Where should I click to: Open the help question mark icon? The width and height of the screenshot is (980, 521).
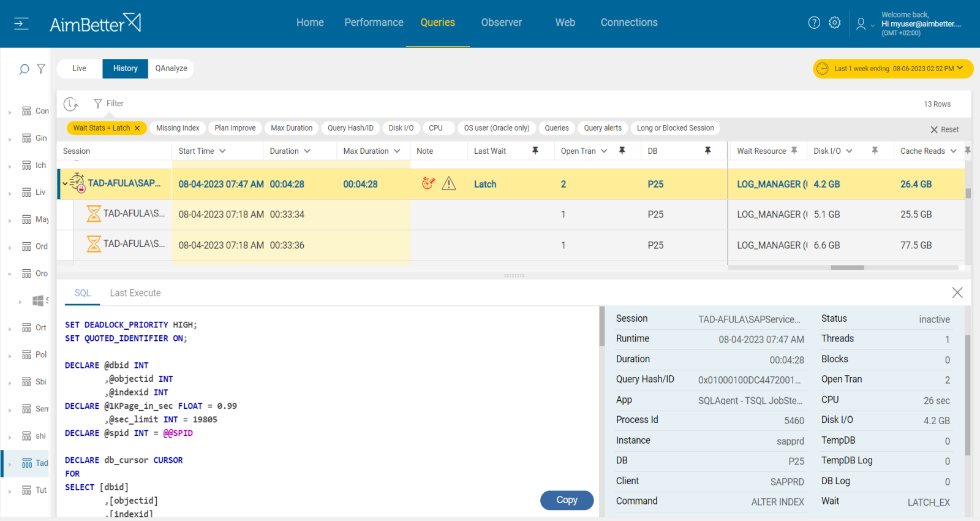(x=814, y=23)
